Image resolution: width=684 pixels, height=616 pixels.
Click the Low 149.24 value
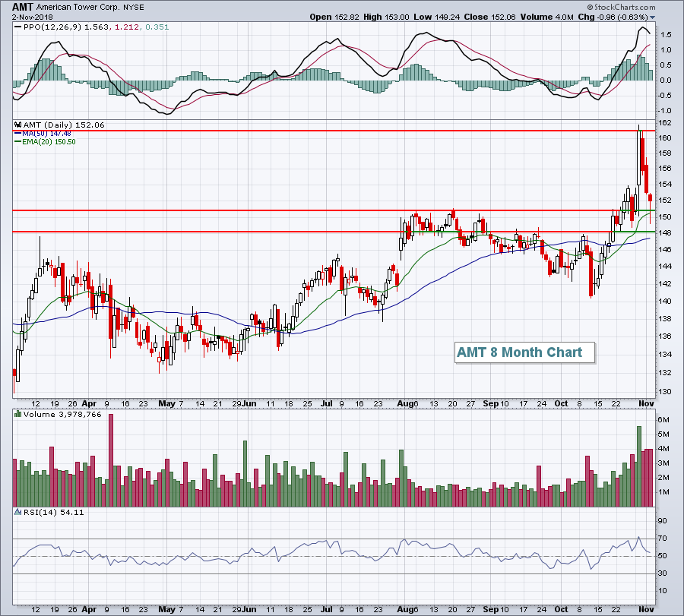pos(437,17)
